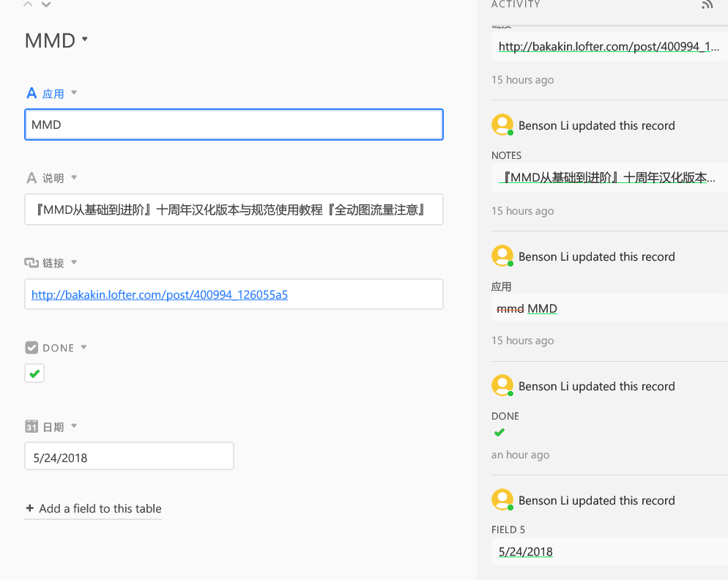728x580 pixels.
Task: Click Benson Li avatar above 应用 update
Action: [x=502, y=256]
